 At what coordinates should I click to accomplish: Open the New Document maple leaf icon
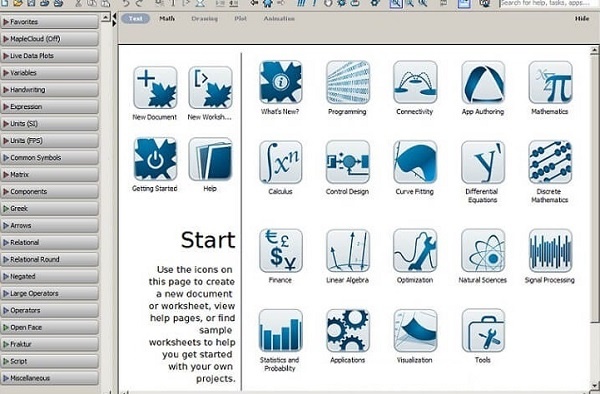coord(155,87)
